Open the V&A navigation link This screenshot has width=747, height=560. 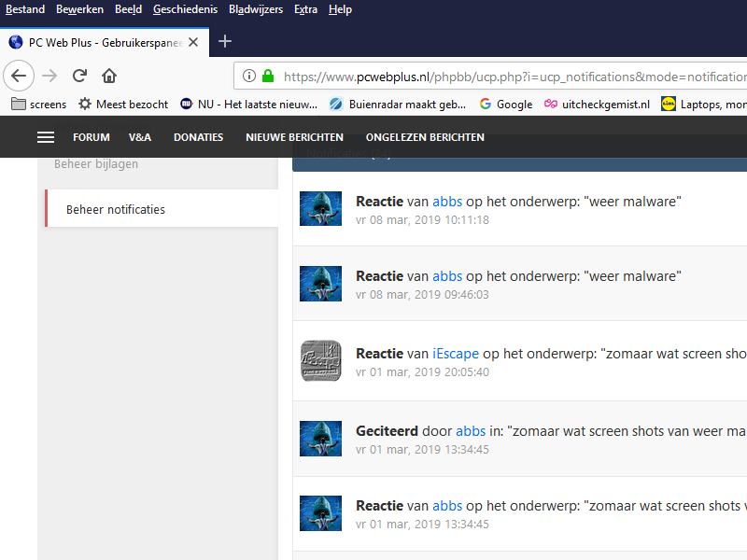click(x=140, y=137)
